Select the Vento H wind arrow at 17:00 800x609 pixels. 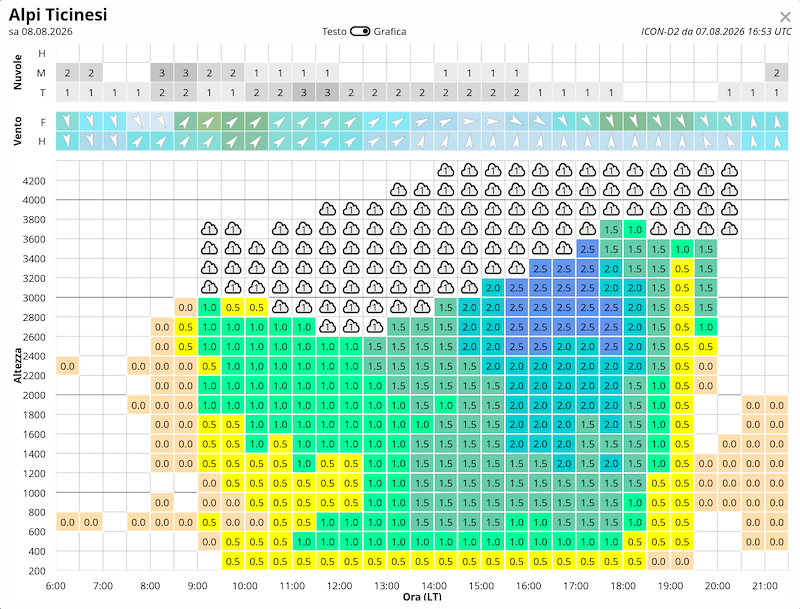point(588,141)
